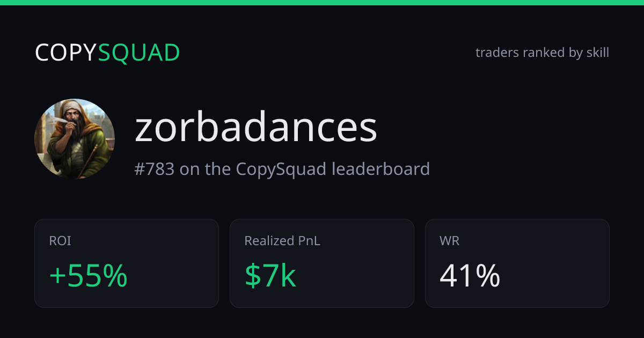
Task: Click the green bar at the top
Action: click(x=322, y=3)
